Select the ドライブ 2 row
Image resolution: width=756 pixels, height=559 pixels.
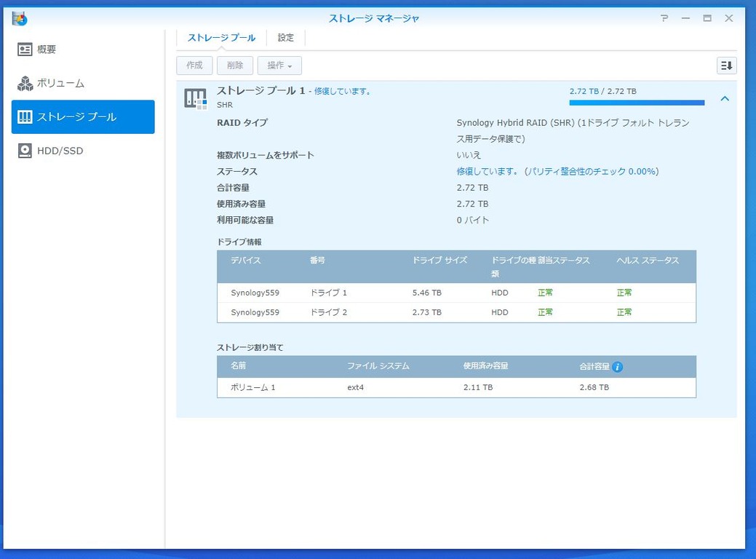point(456,312)
